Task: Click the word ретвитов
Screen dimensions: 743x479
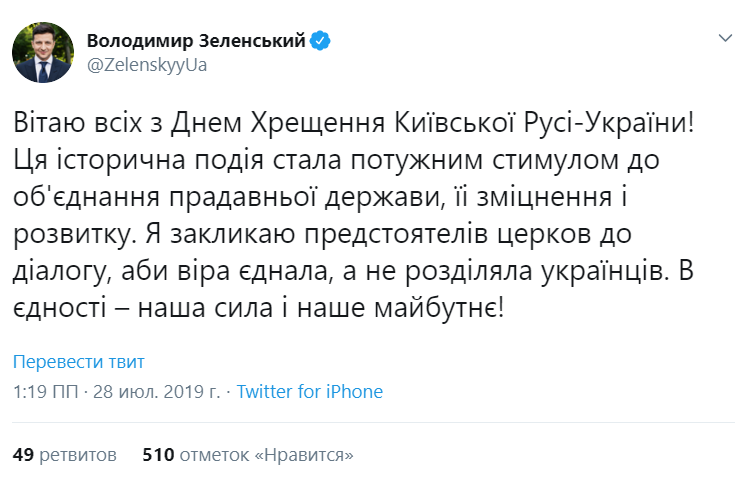Action: [x=80, y=454]
